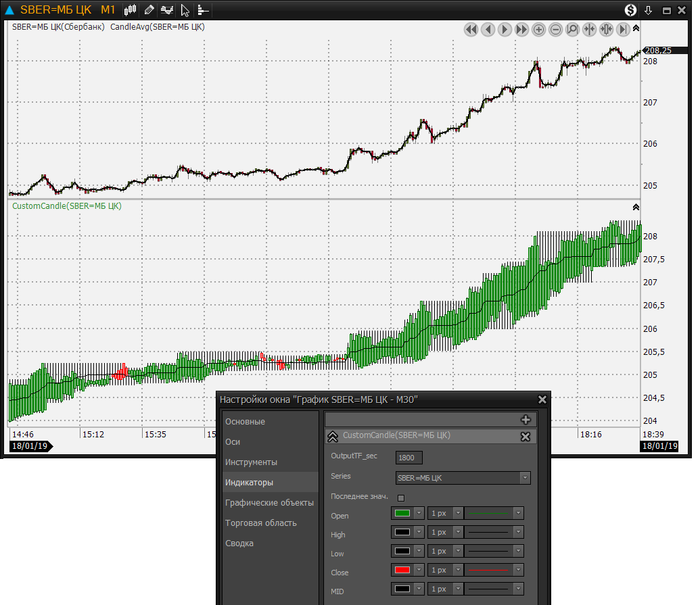Remove the CustomCandle indicator
Image resolution: width=700 pixels, height=605 pixels.
click(x=525, y=437)
